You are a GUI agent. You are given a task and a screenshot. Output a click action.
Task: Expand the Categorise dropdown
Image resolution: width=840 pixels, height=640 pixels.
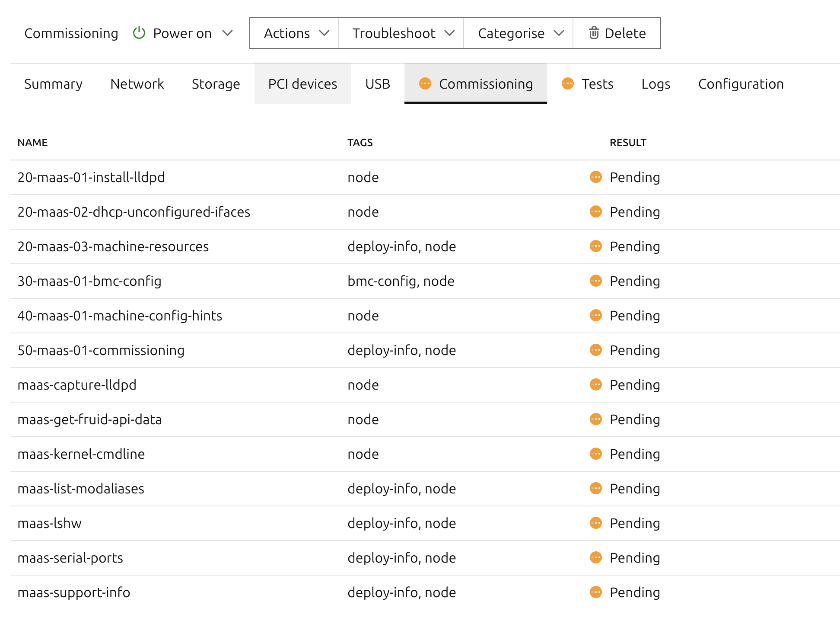(519, 33)
